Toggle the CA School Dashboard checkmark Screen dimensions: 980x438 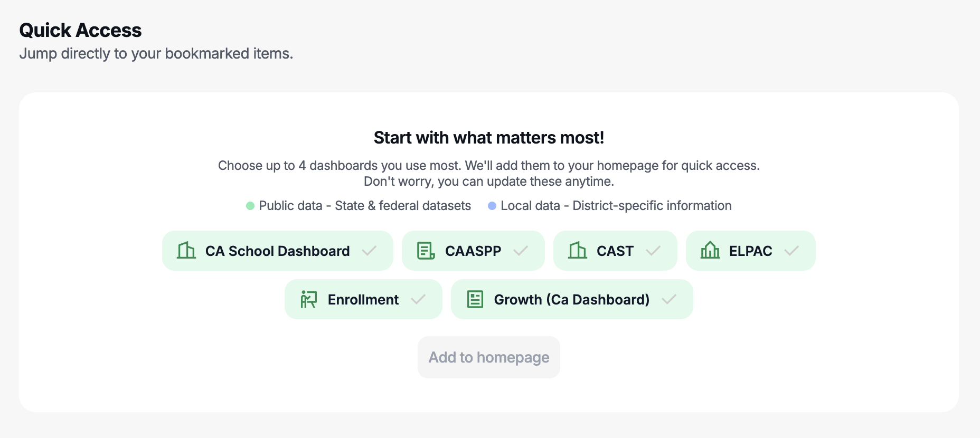point(369,251)
